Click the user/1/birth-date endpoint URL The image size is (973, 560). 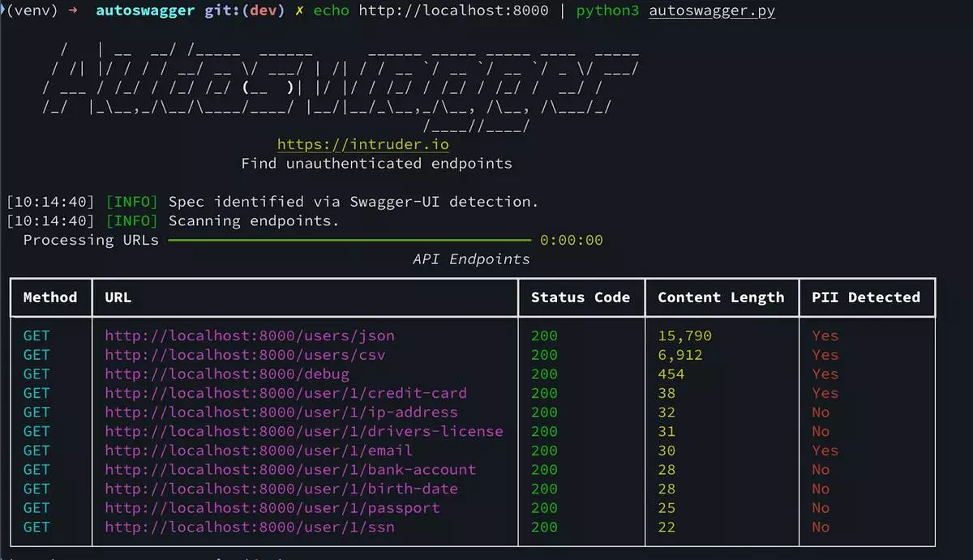point(281,489)
